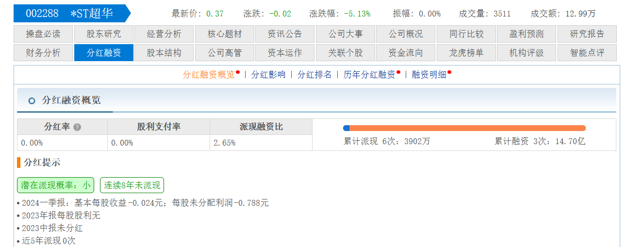Click 累计融资 3次:14.70亿 text
The height and width of the screenshot is (247, 644).
(540, 141)
